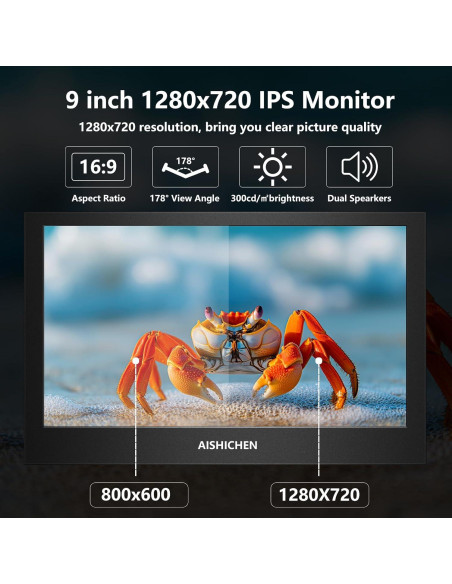452x584 pixels.
Task: Click the speaker sound icon
Action: coord(359,167)
